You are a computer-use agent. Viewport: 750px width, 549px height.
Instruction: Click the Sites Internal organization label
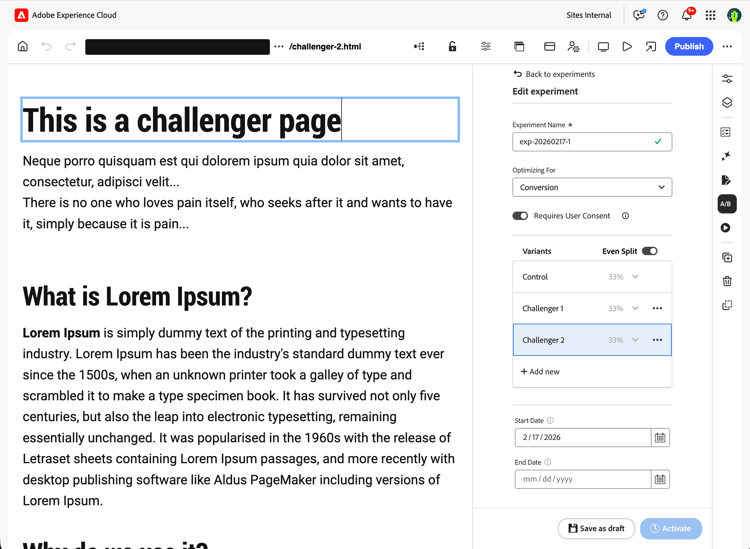[589, 15]
